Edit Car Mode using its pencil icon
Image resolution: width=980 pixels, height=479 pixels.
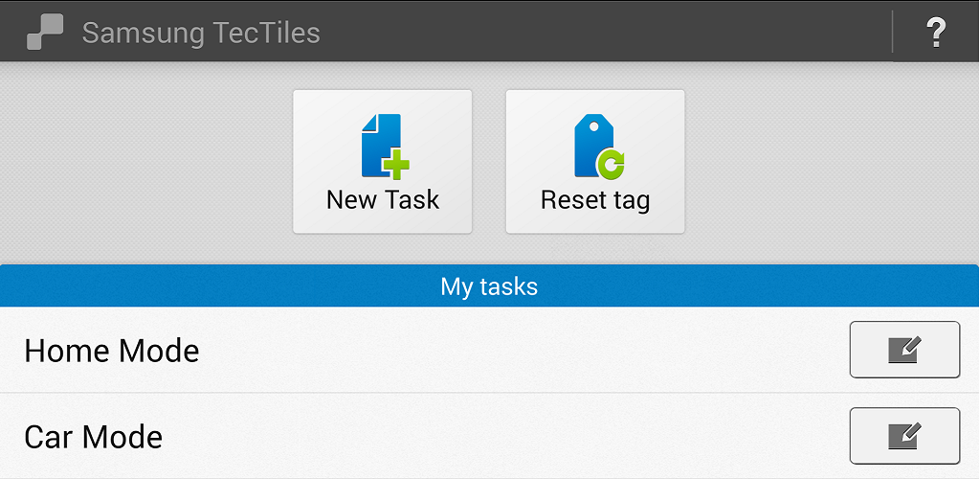(x=904, y=436)
